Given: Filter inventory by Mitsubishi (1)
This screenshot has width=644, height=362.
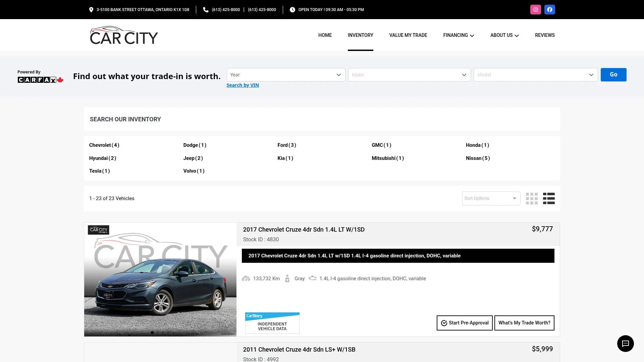Looking at the screenshot, I should (x=388, y=158).
